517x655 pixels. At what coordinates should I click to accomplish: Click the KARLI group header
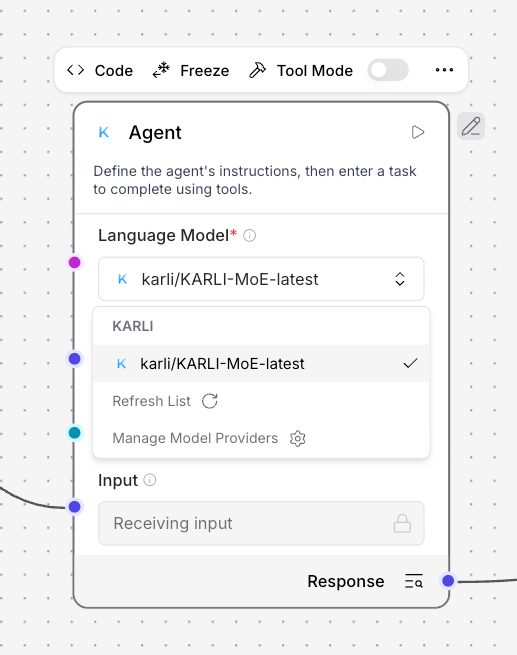(133, 326)
